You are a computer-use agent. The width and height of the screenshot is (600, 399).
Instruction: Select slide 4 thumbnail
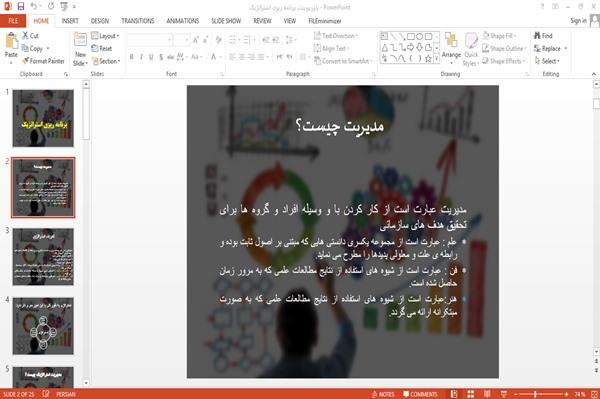point(43,326)
